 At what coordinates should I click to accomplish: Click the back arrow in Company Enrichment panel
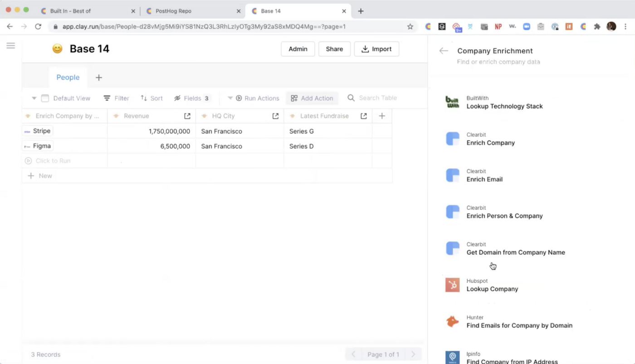click(444, 51)
